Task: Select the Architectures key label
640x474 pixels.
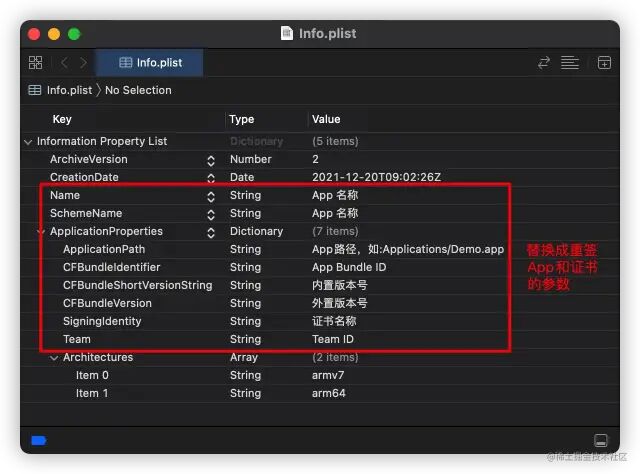Action: point(98,357)
